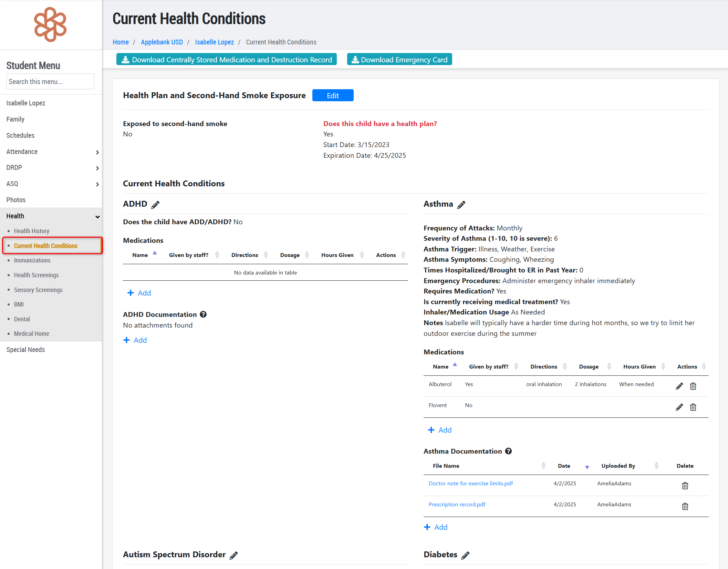Click the ADHD Documentation help icon
Screen dimensions: 728x569
coord(203,314)
